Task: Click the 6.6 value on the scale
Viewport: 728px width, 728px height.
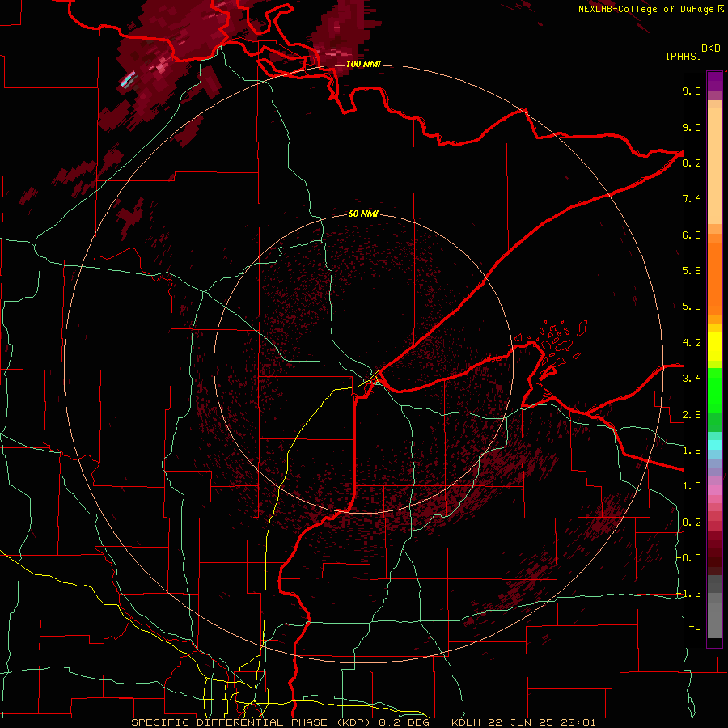Action: [692, 235]
